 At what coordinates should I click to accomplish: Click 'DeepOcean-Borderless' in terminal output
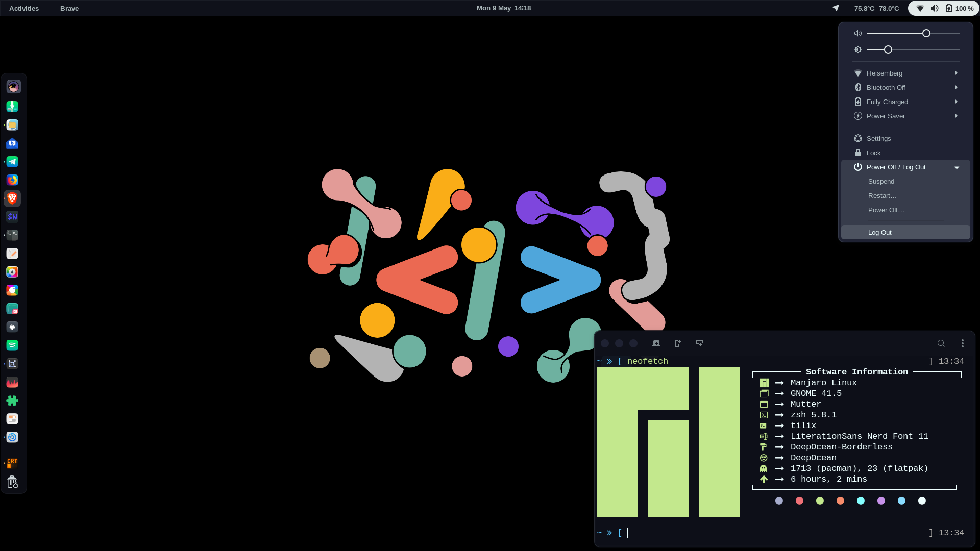tap(842, 447)
